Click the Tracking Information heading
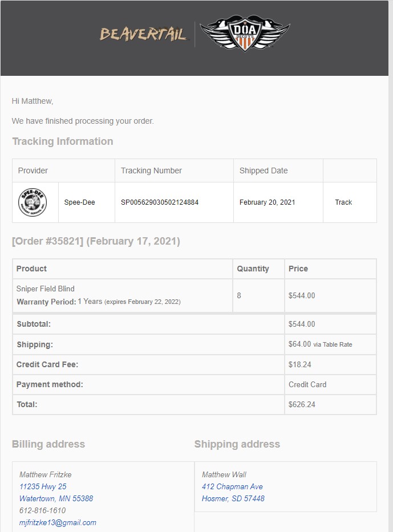The image size is (393, 532). click(63, 141)
